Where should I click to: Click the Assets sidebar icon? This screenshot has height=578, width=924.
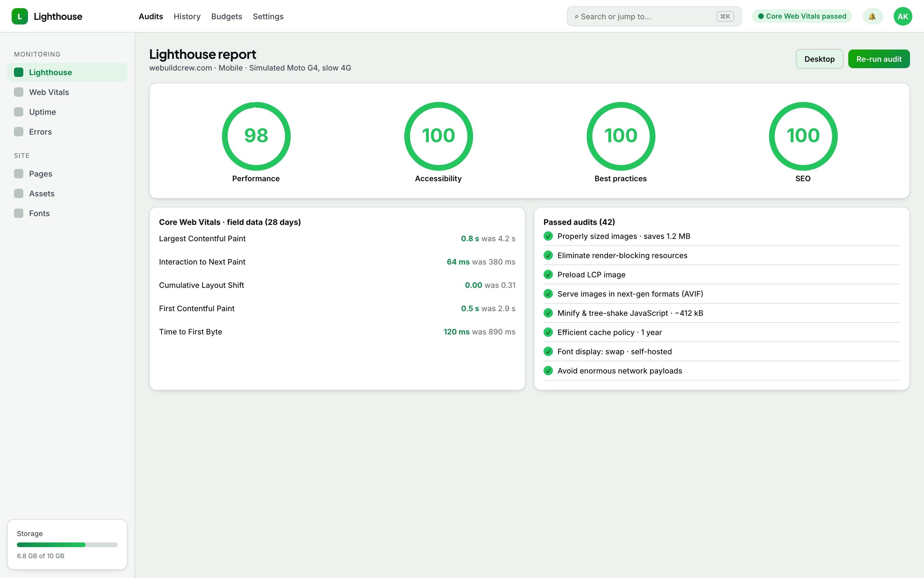click(x=19, y=193)
